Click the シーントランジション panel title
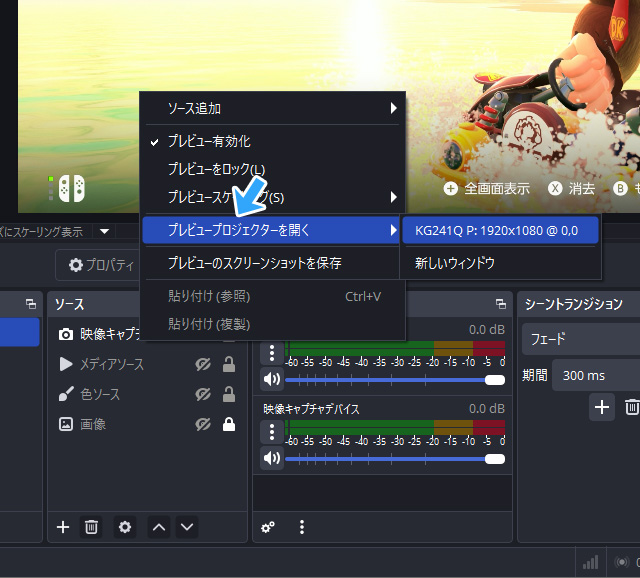Screen dimensions: 640x578 point(573,304)
